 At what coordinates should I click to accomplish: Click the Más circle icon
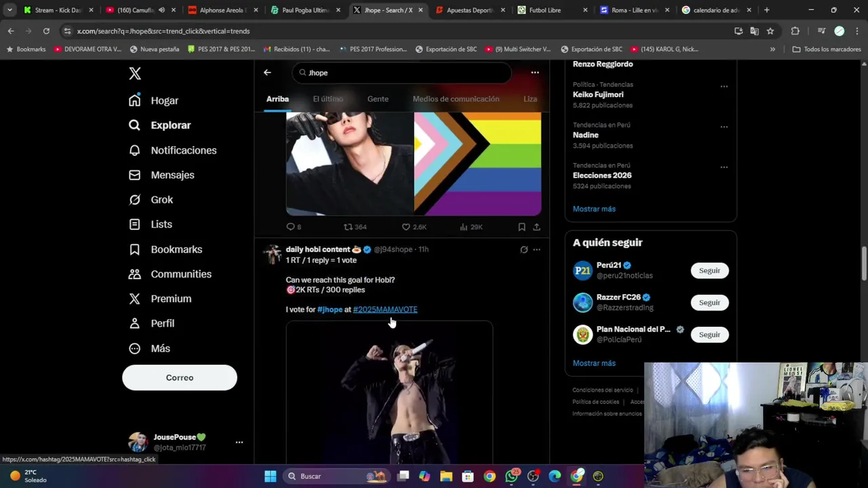coord(135,348)
